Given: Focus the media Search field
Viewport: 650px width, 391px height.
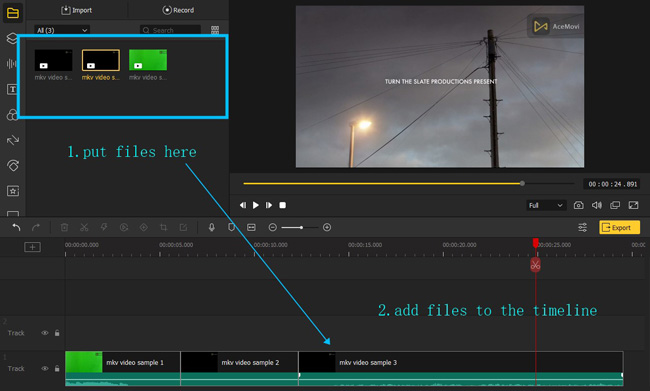Looking at the screenshot, I should click(x=170, y=30).
